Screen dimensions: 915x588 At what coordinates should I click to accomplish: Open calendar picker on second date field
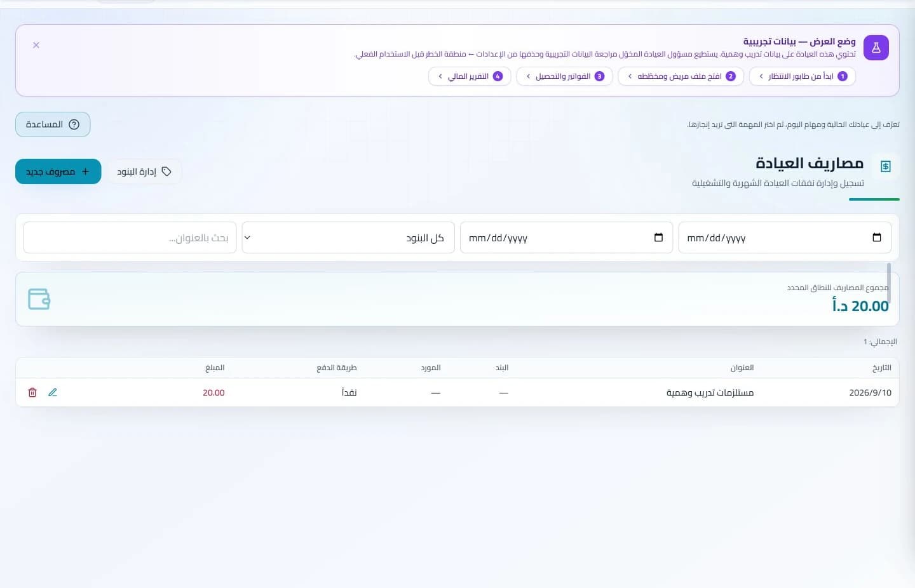tap(658, 237)
